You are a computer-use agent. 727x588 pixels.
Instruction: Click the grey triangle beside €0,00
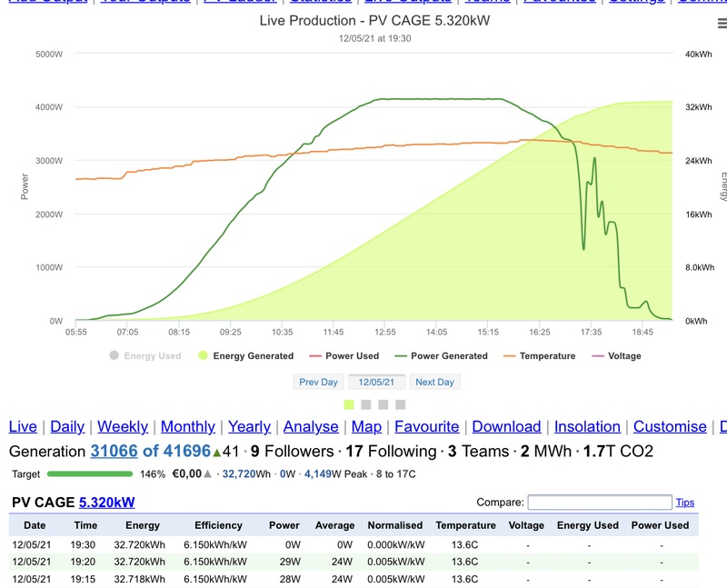[208, 473]
